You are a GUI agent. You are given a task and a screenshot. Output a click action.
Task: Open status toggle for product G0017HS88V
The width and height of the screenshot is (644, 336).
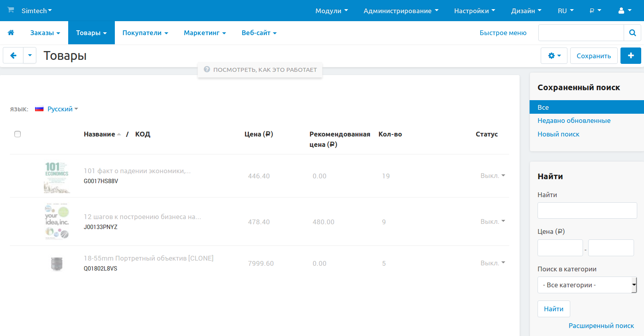(x=492, y=176)
